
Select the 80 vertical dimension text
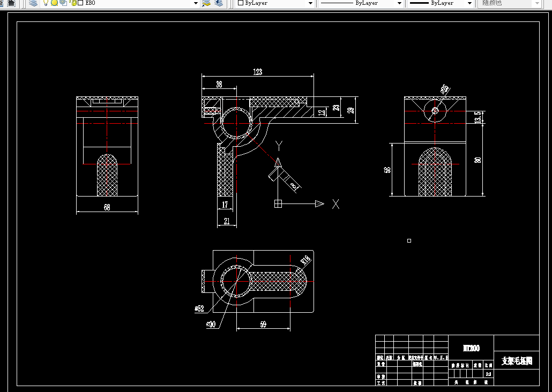click(x=478, y=160)
